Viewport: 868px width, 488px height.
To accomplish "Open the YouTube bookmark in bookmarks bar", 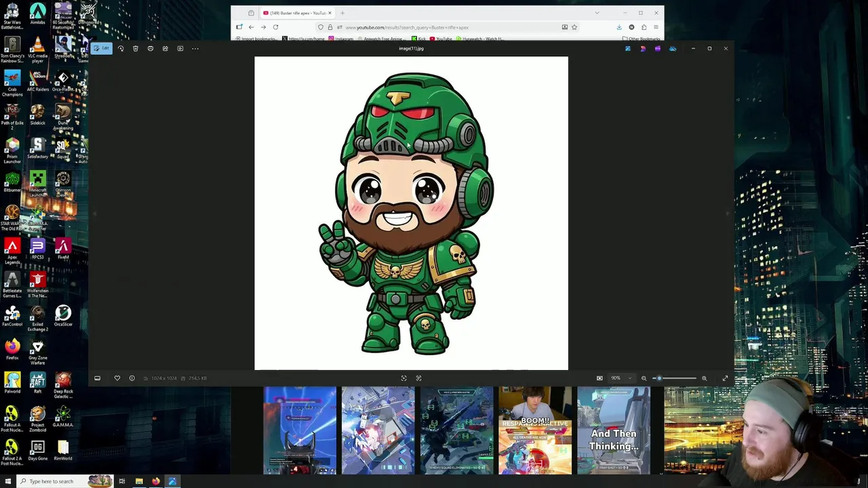I will (x=441, y=39).
